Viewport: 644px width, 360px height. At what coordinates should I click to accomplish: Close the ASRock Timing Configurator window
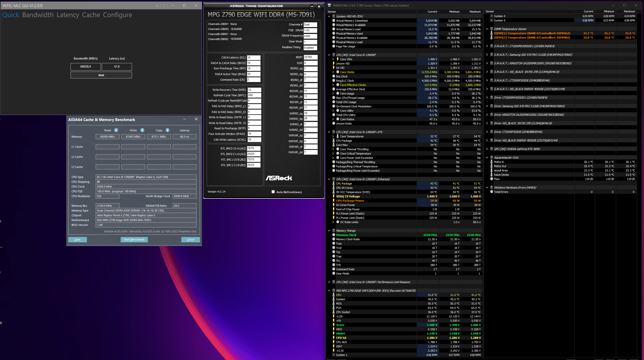click(319, 7)
